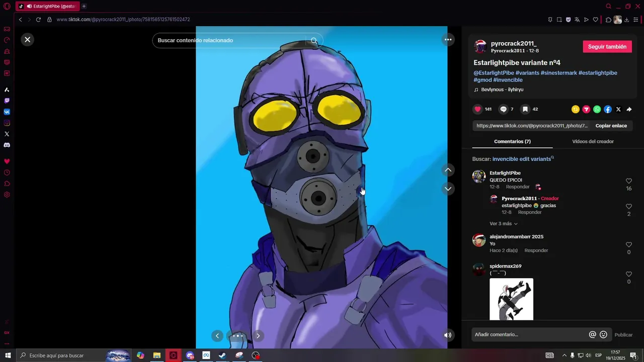Open the #variants hashtag link
This screenshot has width=644, height=362.
point(527,73)
